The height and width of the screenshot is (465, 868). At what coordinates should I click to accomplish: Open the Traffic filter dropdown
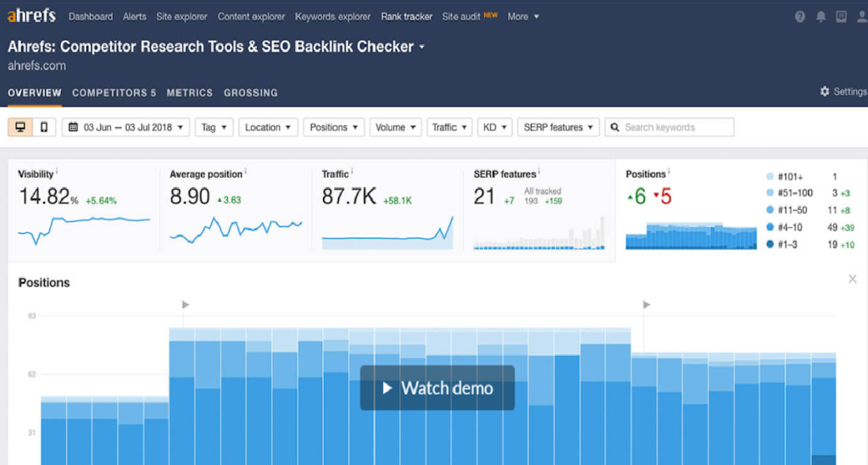click(449, 127)
